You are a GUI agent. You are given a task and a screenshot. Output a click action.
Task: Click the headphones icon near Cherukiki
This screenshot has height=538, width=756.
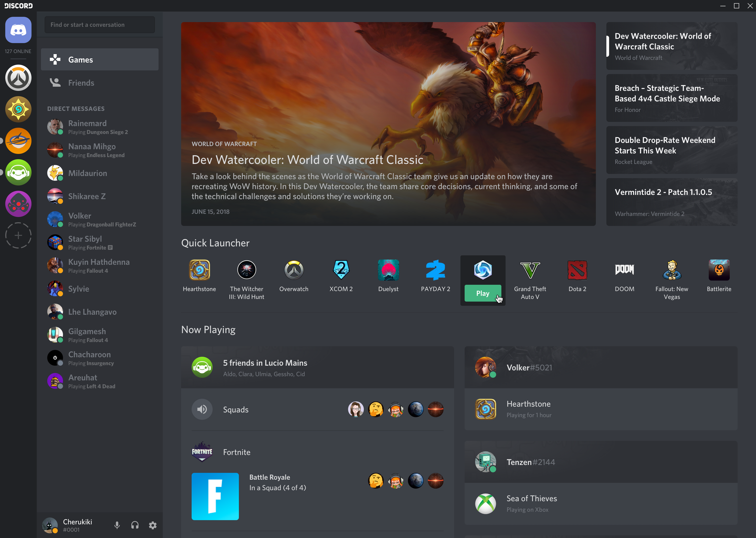pyautogui.click(x=135, y=525)
